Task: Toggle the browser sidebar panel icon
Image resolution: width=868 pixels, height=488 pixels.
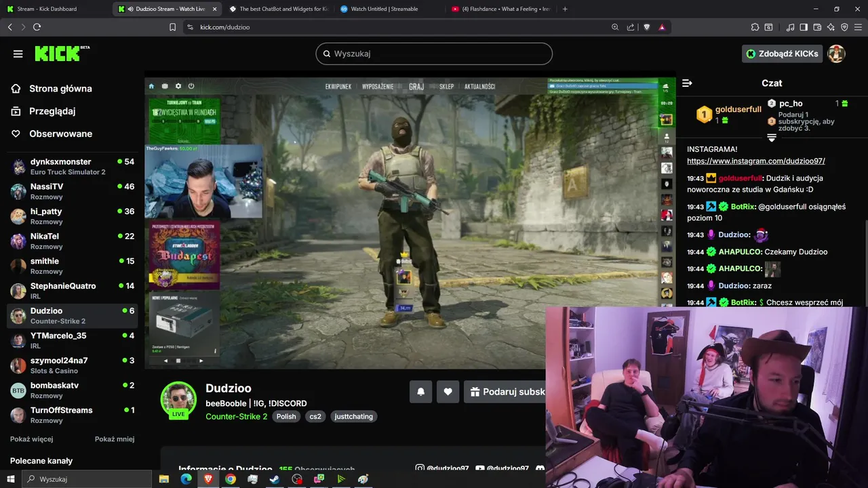Action: (x=804, y=27)
